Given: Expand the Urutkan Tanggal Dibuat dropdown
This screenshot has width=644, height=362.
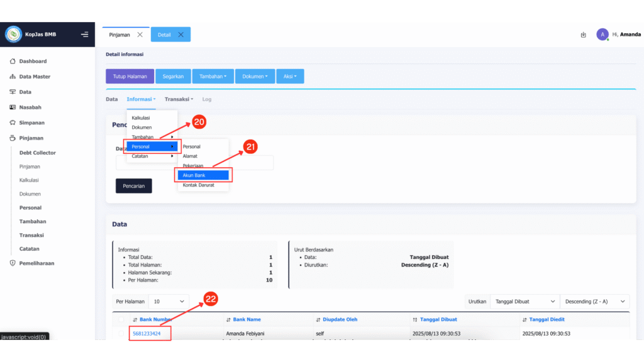Looking at the screenshot, I should pos(525,301).
